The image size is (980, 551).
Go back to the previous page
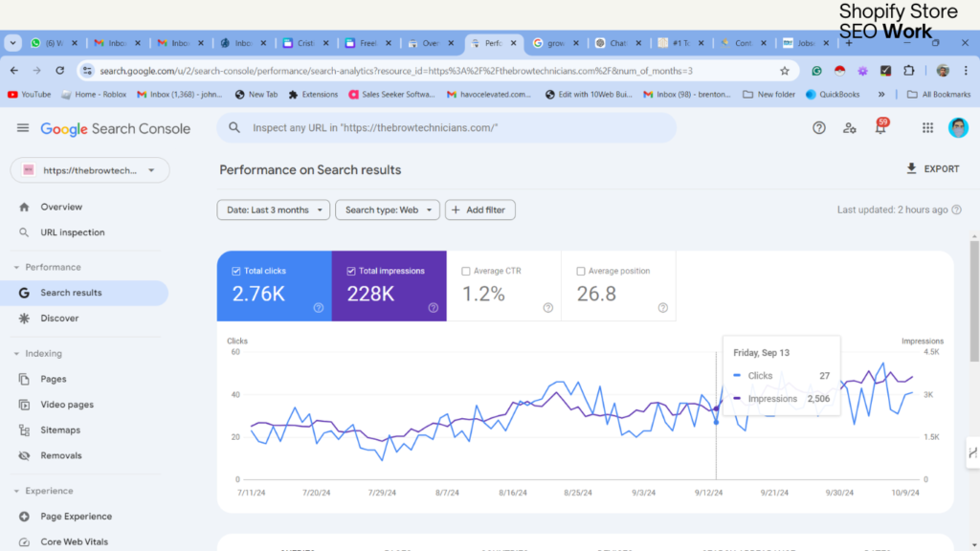coord(14,71)
